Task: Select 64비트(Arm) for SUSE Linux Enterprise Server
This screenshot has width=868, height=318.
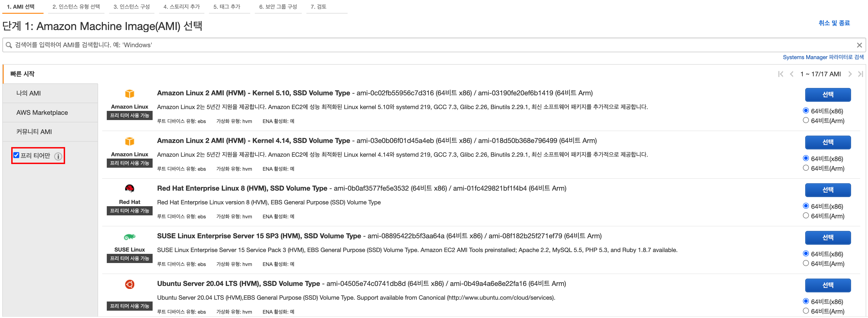Action: [x=806, y=263]
